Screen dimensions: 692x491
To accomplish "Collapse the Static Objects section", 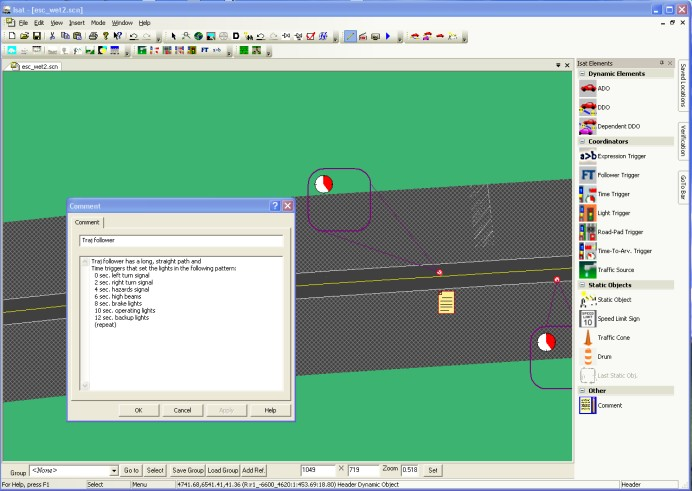I will [x=583, y=285].
